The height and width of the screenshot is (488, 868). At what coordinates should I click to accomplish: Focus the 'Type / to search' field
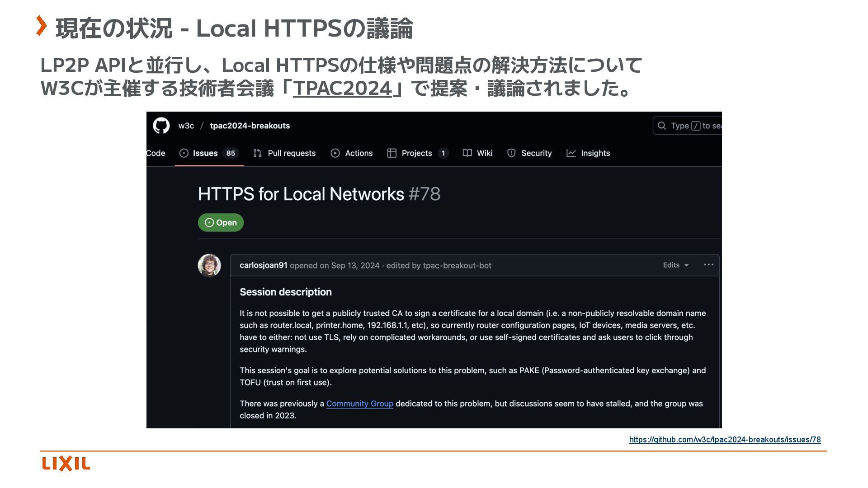tap(687, 126)
